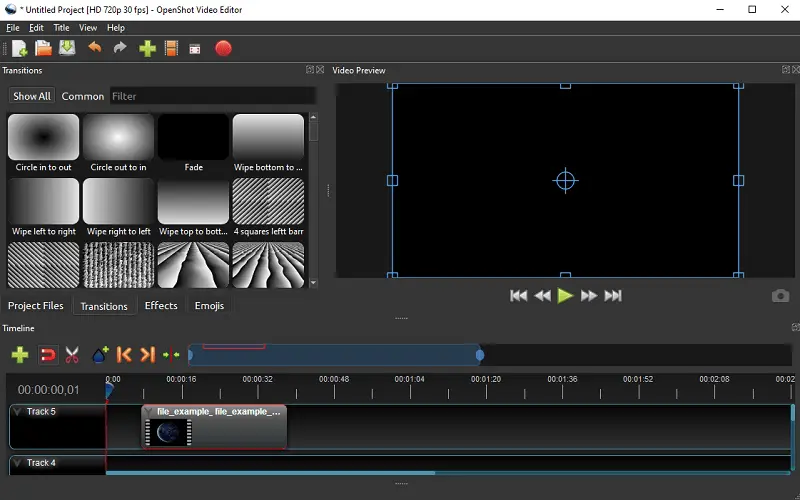The width and height of the screenshot is (800, 500).
Task: Click the transitions Filter text field
Action: click(213, 96)
